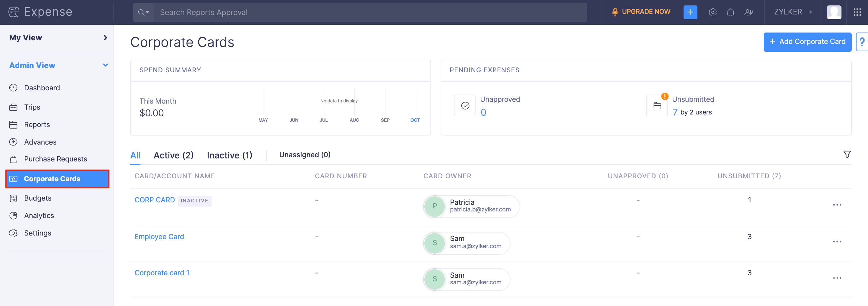Viewport: 868px width, 306px height.
Task: Click the settings gear in the top bar
Action: pos(713,12)
